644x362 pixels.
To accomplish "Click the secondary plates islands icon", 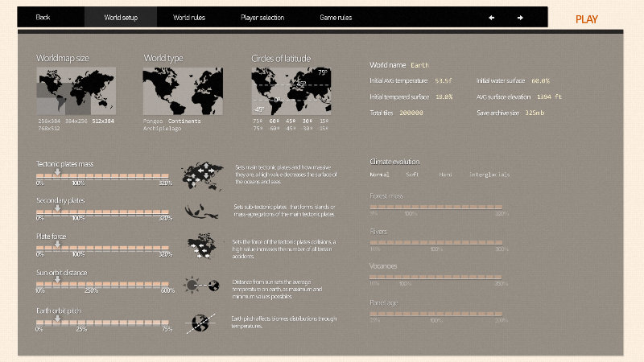I will point(200,211).
